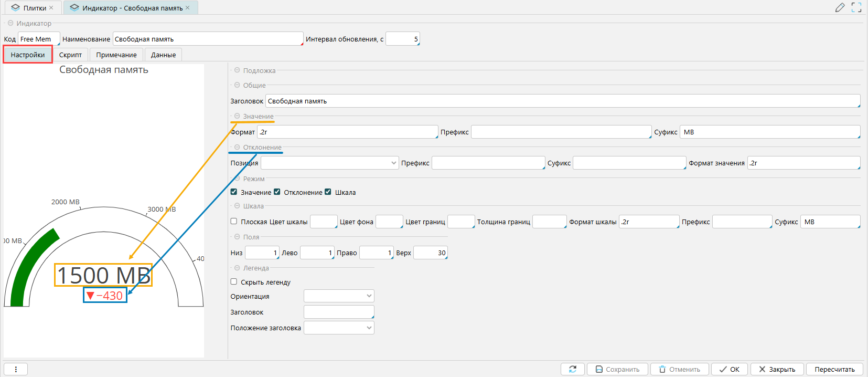Click the OK button
The image size is (868, 377).
pyautogui.click(x=730, y=369)
